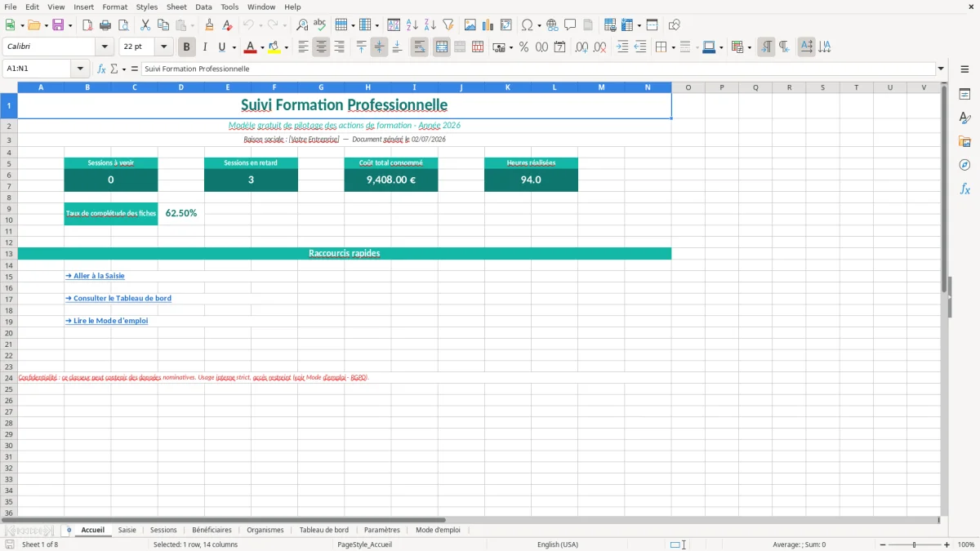
Task: Open Find and Replace icon
Action: 302,25
